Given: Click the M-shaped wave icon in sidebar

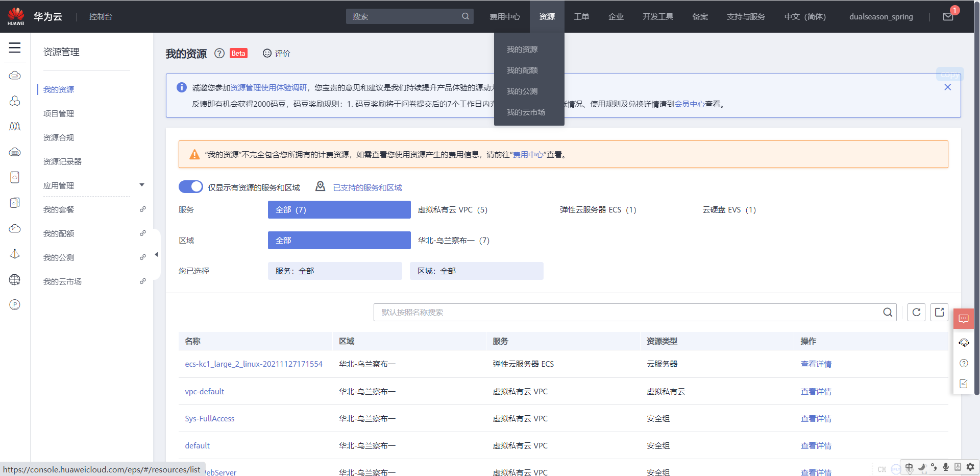Looking at the screenshot, I should tap(15, 126).
